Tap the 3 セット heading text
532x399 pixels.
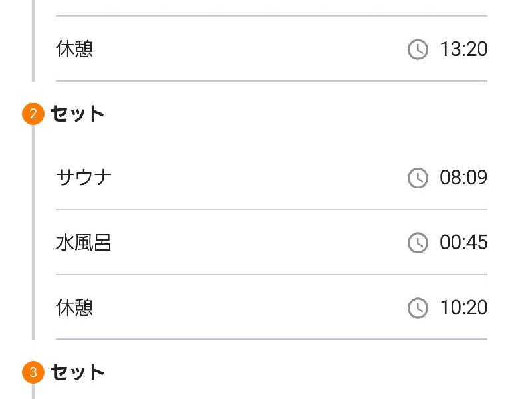(x=77, y=372)
